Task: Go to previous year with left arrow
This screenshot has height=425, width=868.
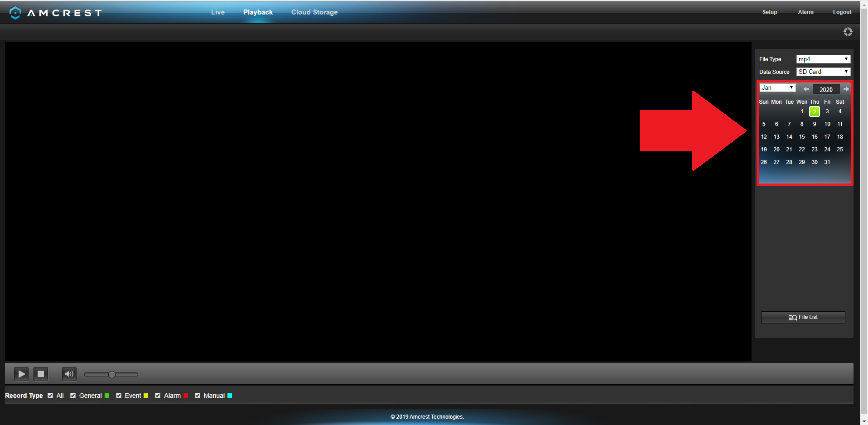Action: (x=806, y=89)
